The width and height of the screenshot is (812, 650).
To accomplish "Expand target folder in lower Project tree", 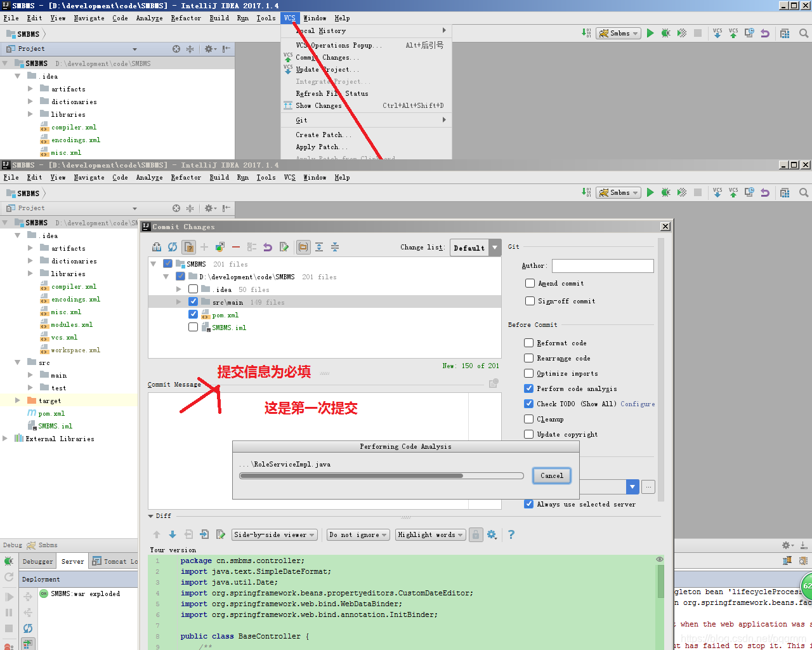I will click(18, 401).
